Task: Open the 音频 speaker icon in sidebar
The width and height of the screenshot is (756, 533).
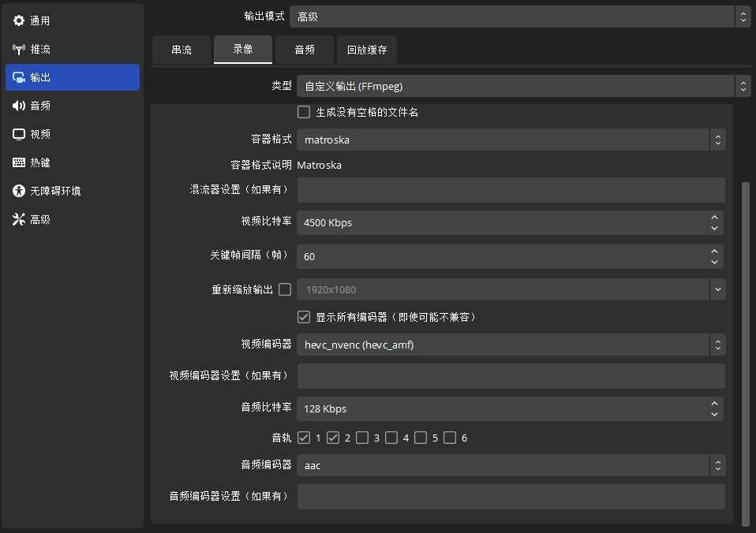Action: (x=19, y=106)
